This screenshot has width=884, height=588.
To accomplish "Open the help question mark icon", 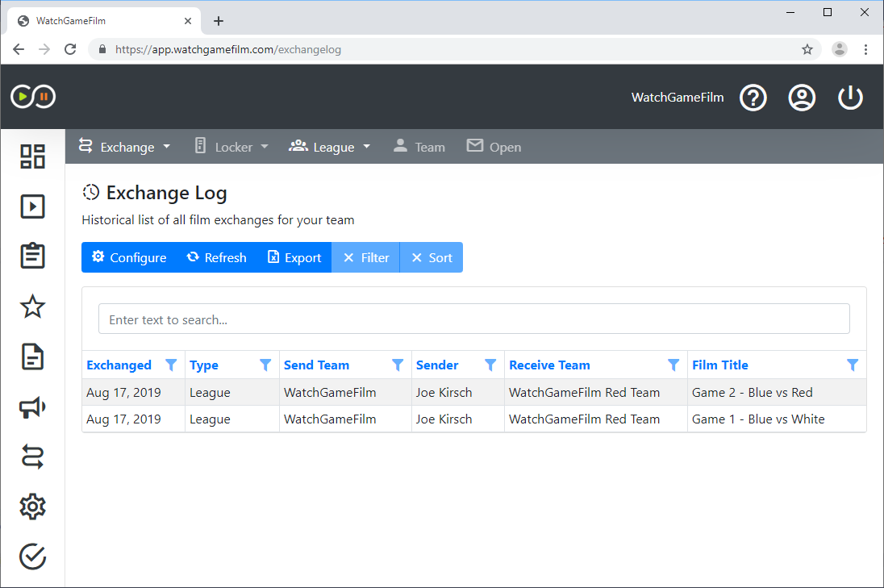I will click(753, 98).
